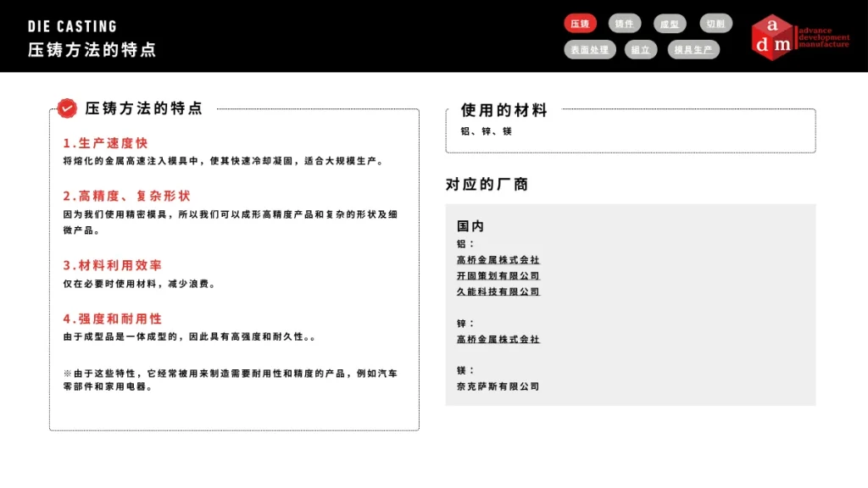Click the red ADM cube logo

pyautogui.click(x=772, y=36)
